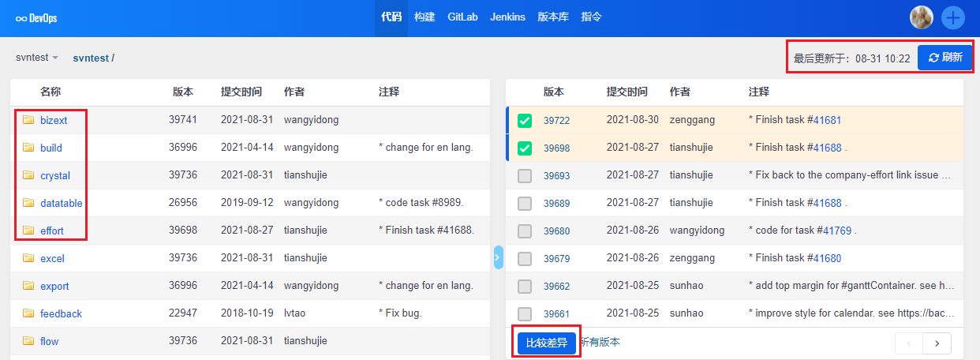Open revision 39693 link
The width and height of the screenshot is (980, 360).
(x=556, y=176)
